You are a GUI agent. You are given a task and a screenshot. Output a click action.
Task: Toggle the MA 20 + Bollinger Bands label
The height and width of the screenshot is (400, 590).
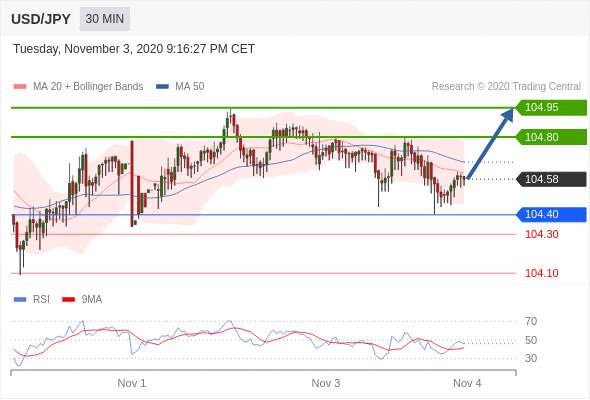coord(88,86)
